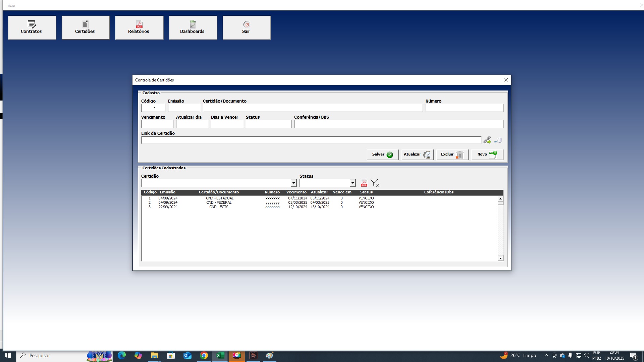
Task: Click the magnifier icon to open certificate link
Action: [x=498, y=140]
